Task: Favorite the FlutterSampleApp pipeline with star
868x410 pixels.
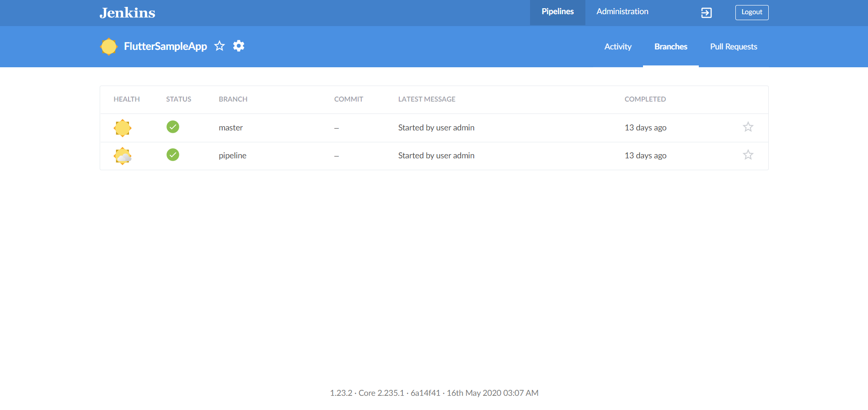Action: click(220, 46)
